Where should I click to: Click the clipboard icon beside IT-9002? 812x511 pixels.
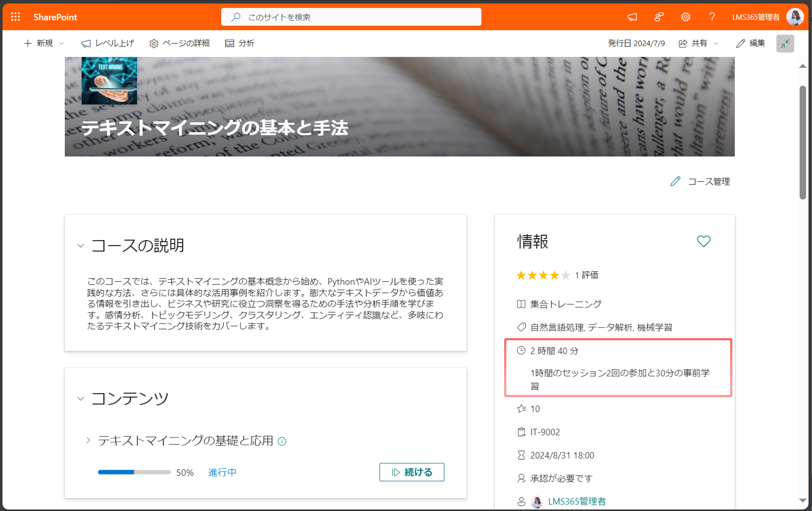click(521, 432)
